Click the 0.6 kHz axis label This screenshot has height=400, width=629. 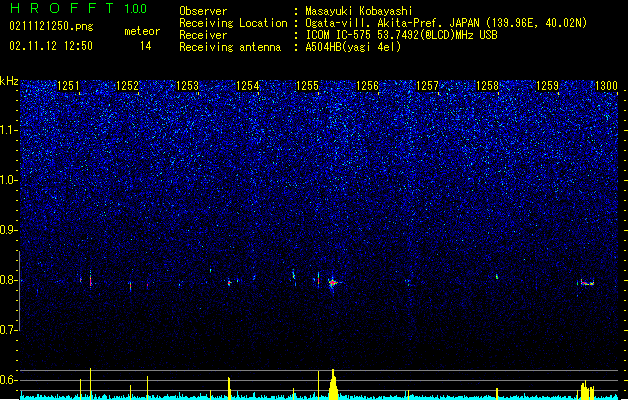(9, 380)
